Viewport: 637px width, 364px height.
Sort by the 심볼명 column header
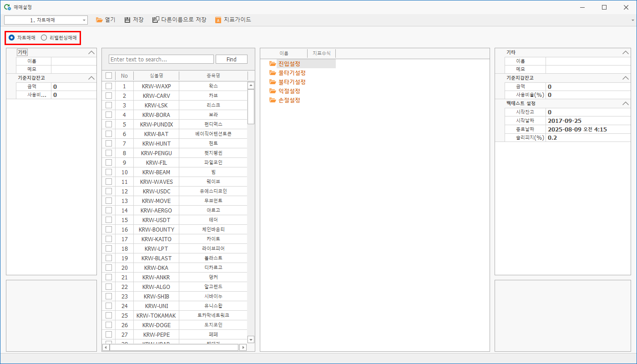[x=157, y=76]
